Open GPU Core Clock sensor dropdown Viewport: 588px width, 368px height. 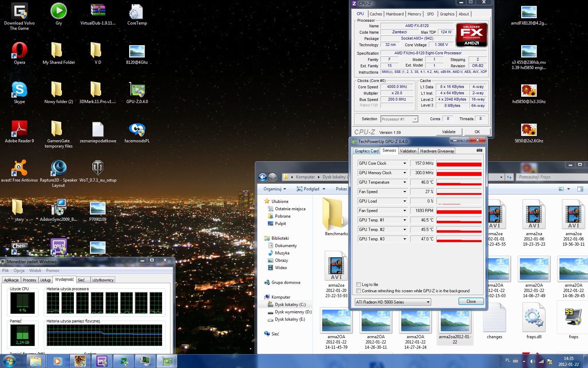point(405,163)
